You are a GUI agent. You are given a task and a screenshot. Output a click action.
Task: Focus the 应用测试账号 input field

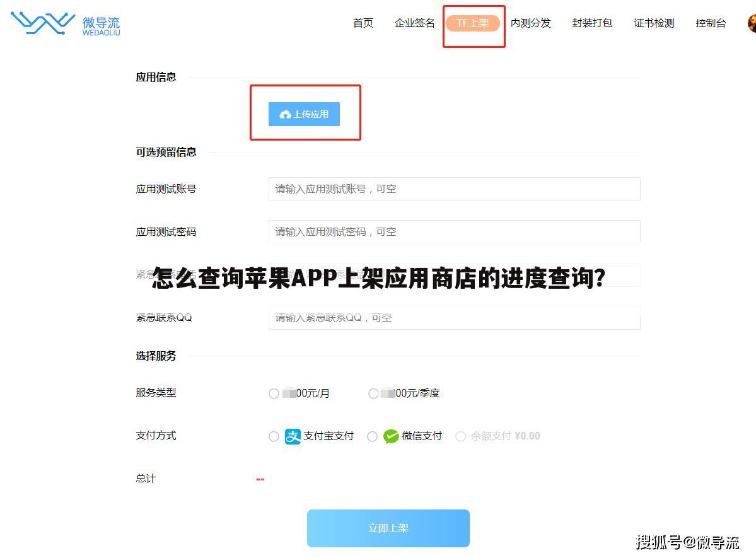454,189
